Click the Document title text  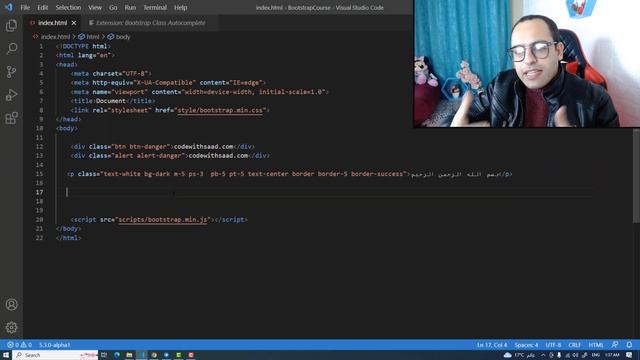(111, 101)
